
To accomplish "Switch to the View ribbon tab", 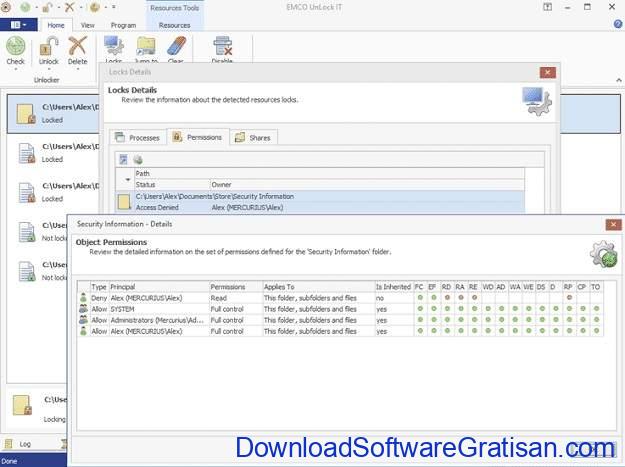I will click(x=87, y=25).
